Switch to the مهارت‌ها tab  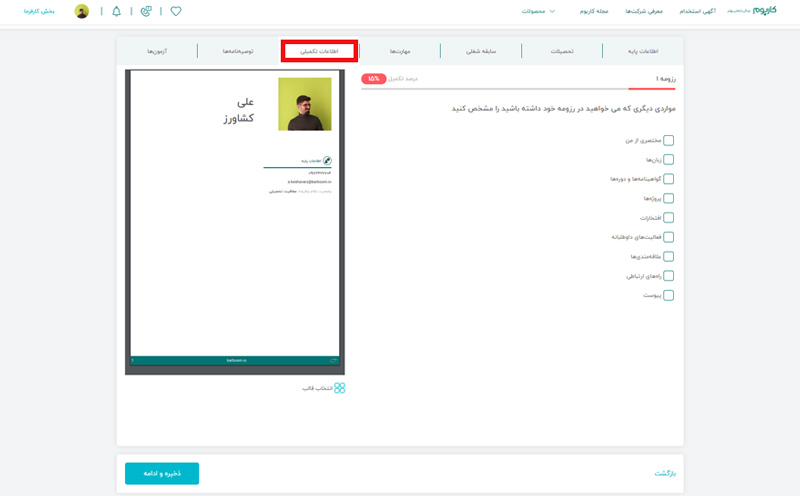click(x=400, y=51)
